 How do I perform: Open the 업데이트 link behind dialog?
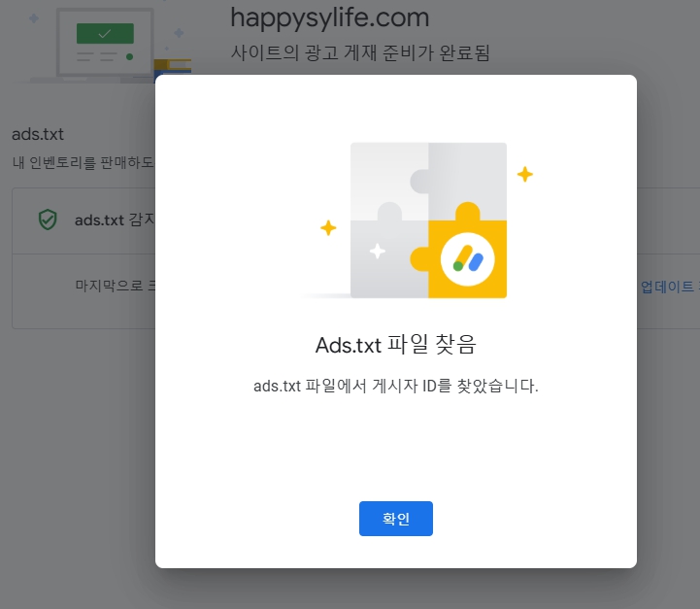pyautogui.click(x=668, y=287)
